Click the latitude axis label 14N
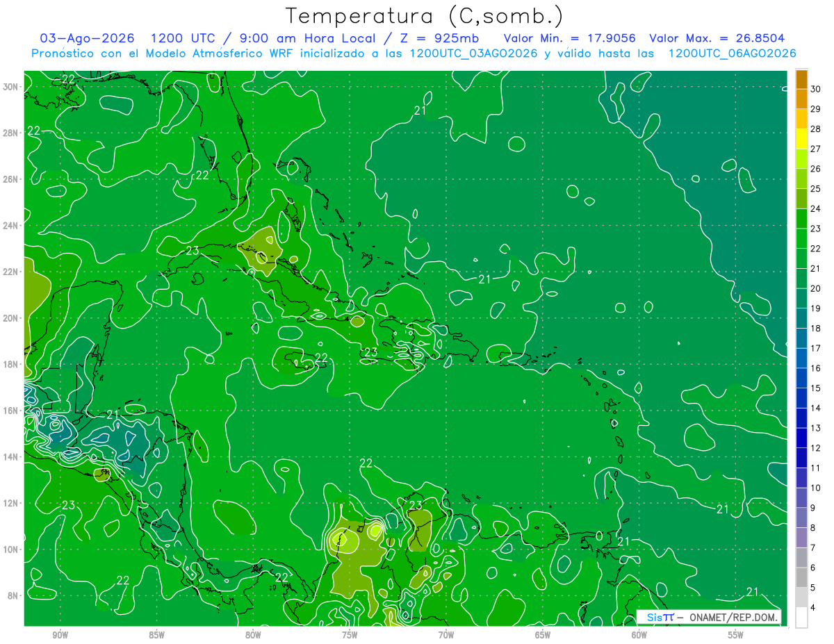The height and width of the screenshot is (644, 834). (10, 457)
